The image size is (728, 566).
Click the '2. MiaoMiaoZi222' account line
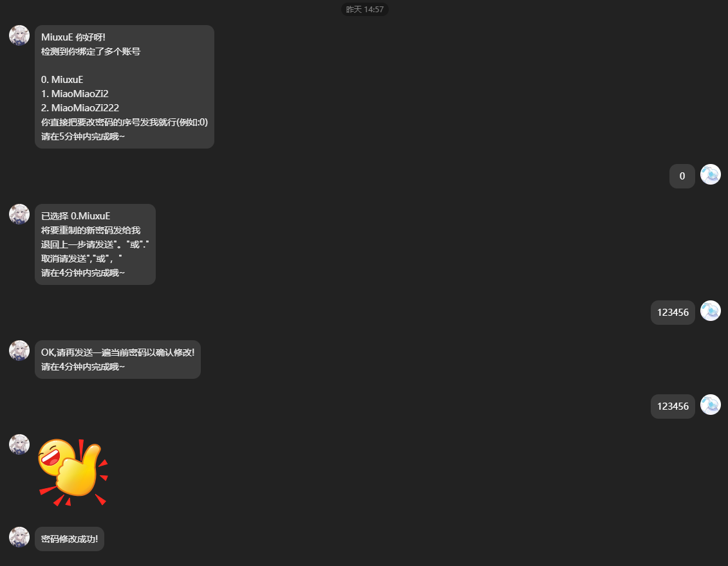click(80, 108)
